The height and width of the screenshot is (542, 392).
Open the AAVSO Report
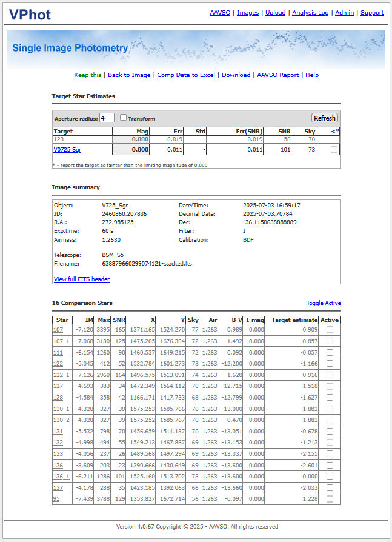click(277, 75)
